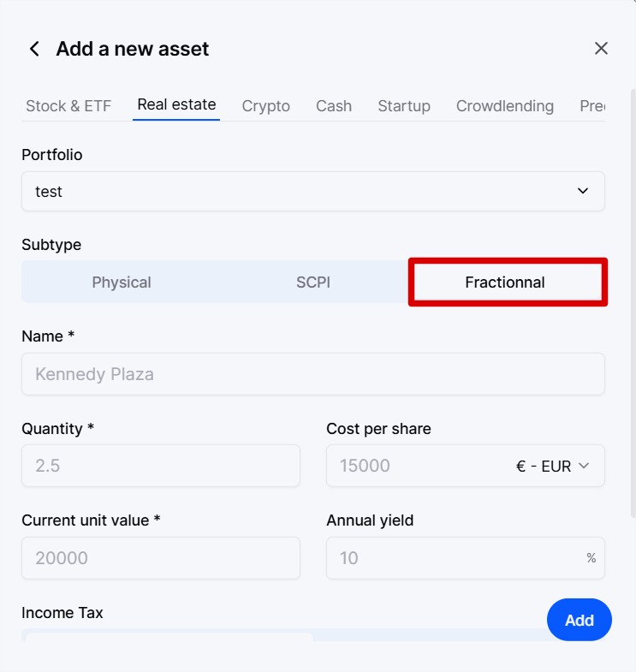This screenshot has height=672, width=636.
Task: Click the percent symbol in Annual yield
Action: click(x=591, y=557)
